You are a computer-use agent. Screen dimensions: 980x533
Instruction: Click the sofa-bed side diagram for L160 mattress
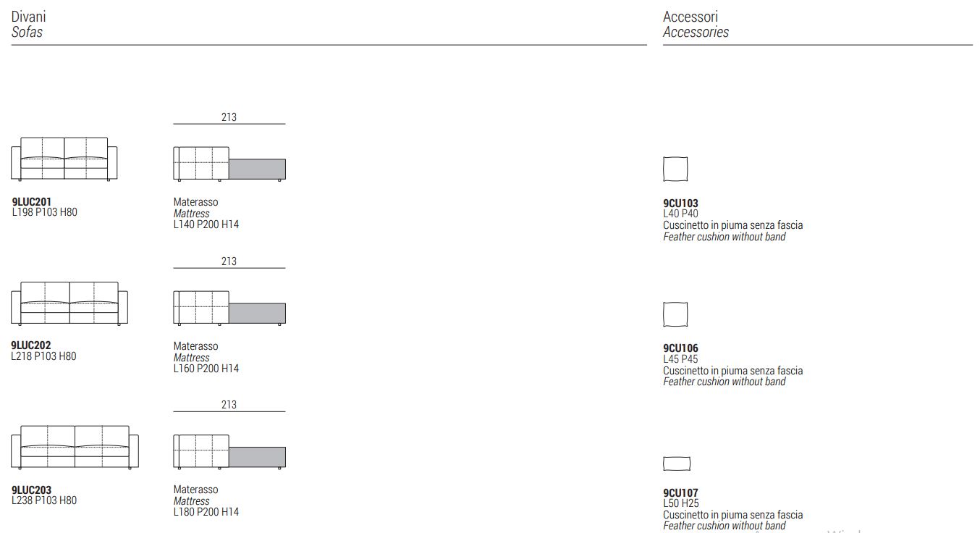pos(229,307)
